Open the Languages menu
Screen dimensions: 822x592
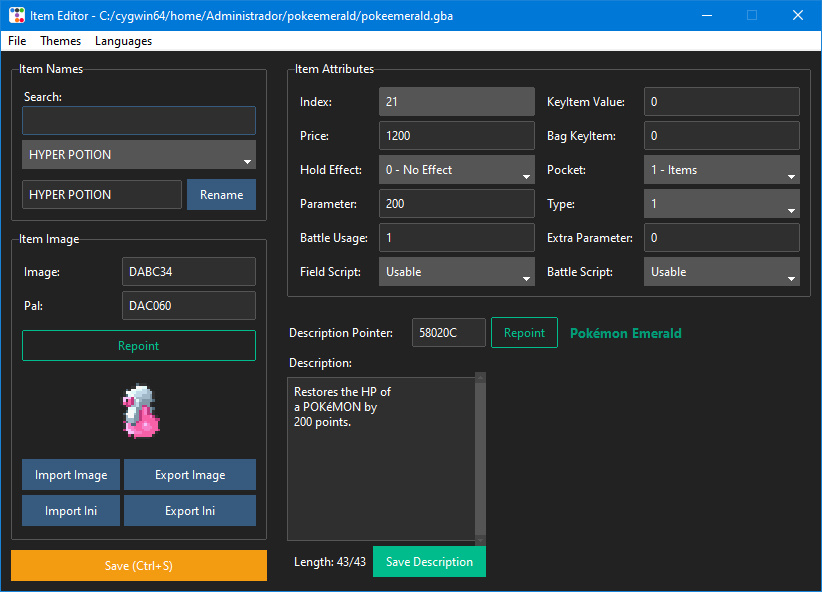(123, 41)
